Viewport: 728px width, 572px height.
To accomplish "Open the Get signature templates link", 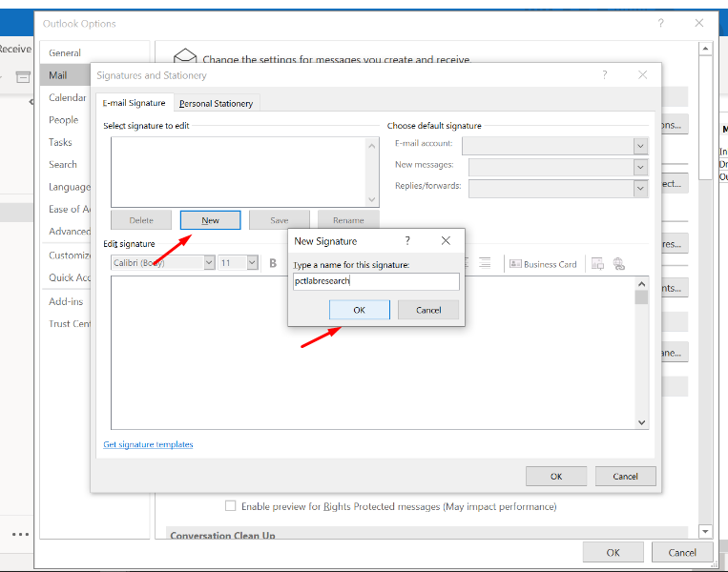I will click(148, 444).
